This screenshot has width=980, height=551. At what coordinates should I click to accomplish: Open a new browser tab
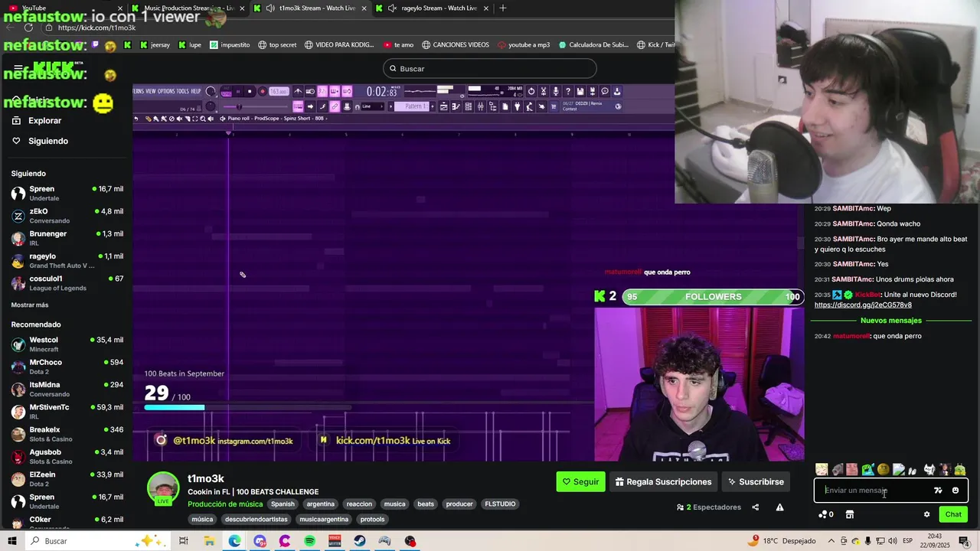tap(502, 8)
